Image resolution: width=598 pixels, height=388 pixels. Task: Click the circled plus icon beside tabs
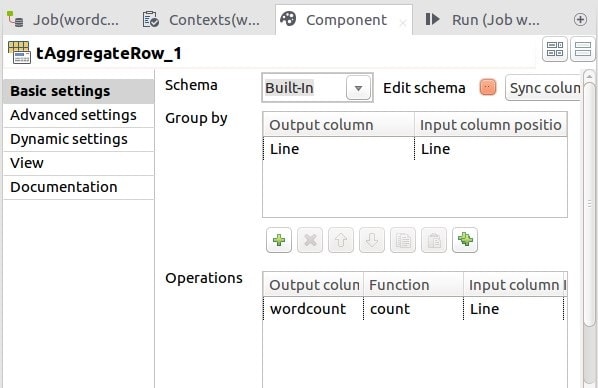point(580,19)
